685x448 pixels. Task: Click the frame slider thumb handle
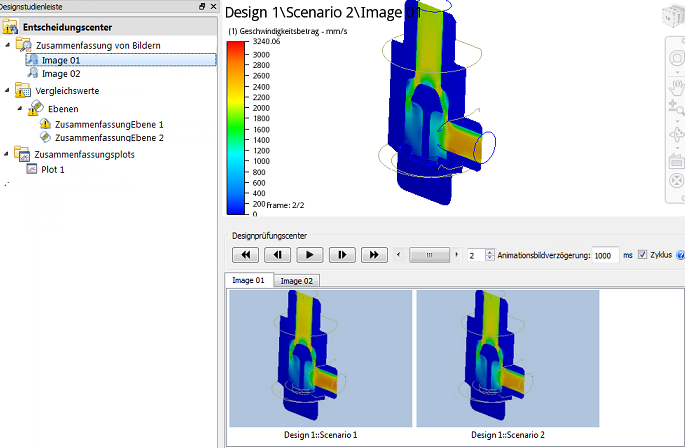pos(429,255)
